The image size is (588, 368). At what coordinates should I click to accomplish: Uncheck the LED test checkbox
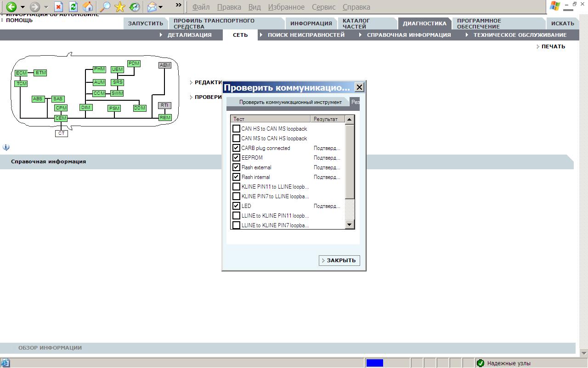point(236,206)
